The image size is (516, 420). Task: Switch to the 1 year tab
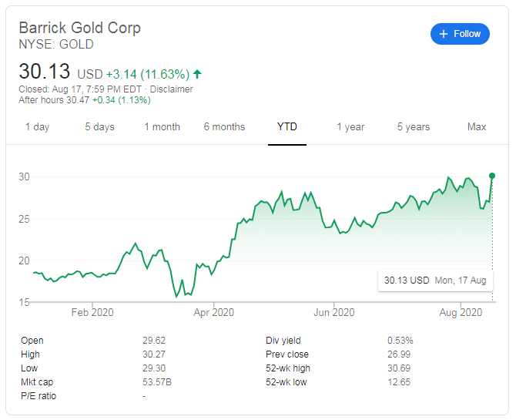350,127
